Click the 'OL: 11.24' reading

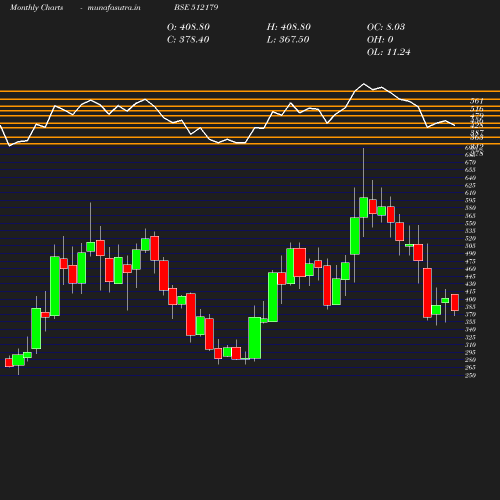click(x=389, y=52)
